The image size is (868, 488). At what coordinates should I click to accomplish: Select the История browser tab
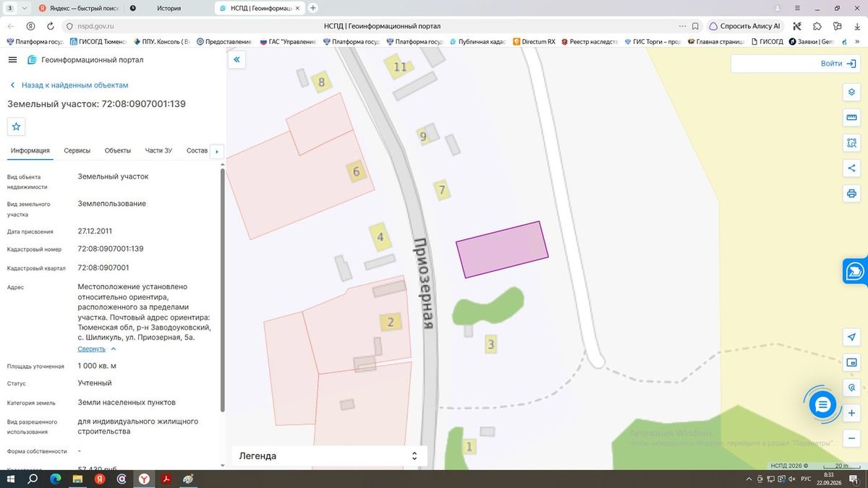tap(169, 8)
